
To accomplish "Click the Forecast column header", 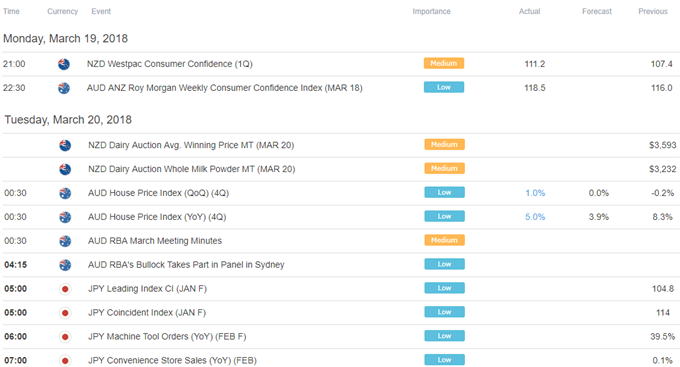I will coord(597,11).
